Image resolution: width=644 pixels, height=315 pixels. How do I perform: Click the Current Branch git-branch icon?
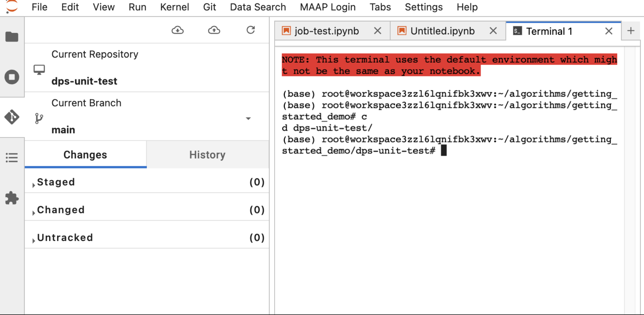[39, 118]
